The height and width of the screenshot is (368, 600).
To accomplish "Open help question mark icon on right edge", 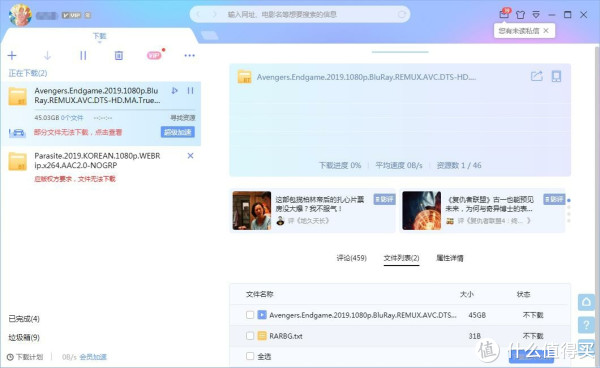I will pos(586,325).
